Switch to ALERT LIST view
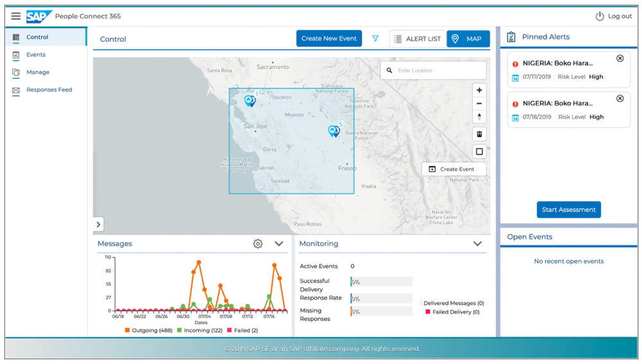This screenshot has height=364, width=642. click(418, 39)
